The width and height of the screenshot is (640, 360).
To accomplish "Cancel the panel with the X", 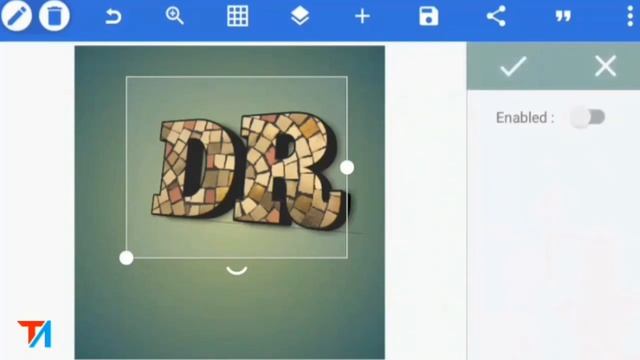I will tap(605, 66).
